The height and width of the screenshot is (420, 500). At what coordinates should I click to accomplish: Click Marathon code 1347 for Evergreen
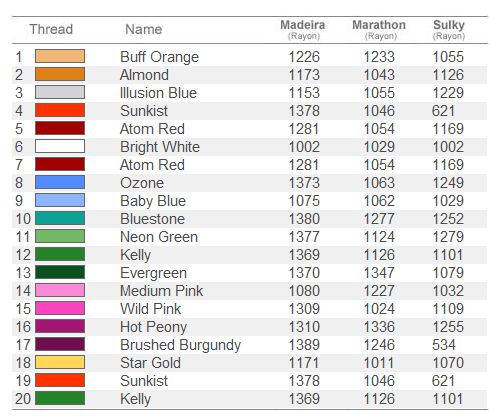[x=379, y=273]
